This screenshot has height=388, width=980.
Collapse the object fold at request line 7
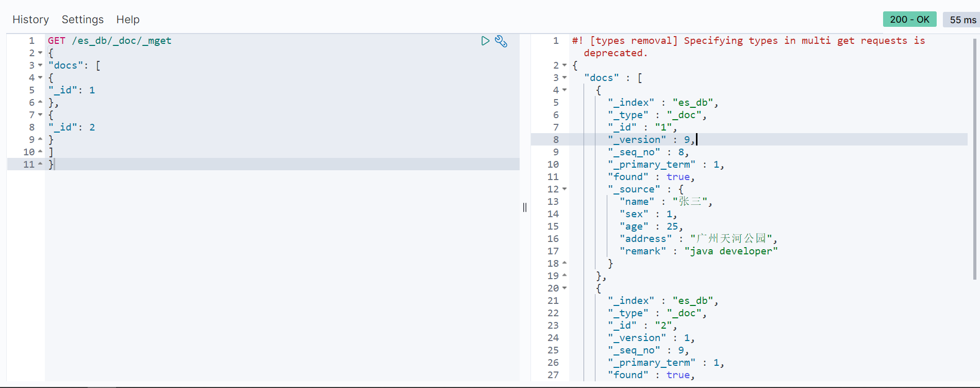[x=40, y=115]
